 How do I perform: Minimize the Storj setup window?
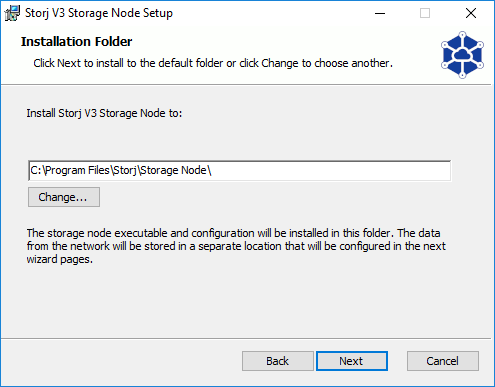coord(380,13)
